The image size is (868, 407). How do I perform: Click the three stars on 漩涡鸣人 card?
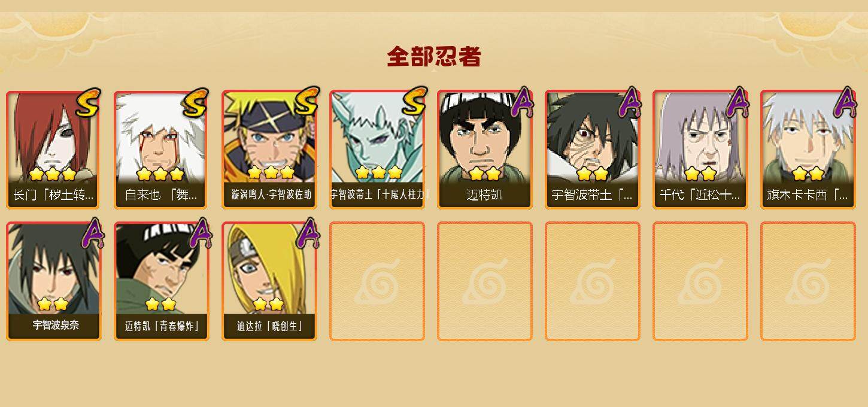pos(271,173)
